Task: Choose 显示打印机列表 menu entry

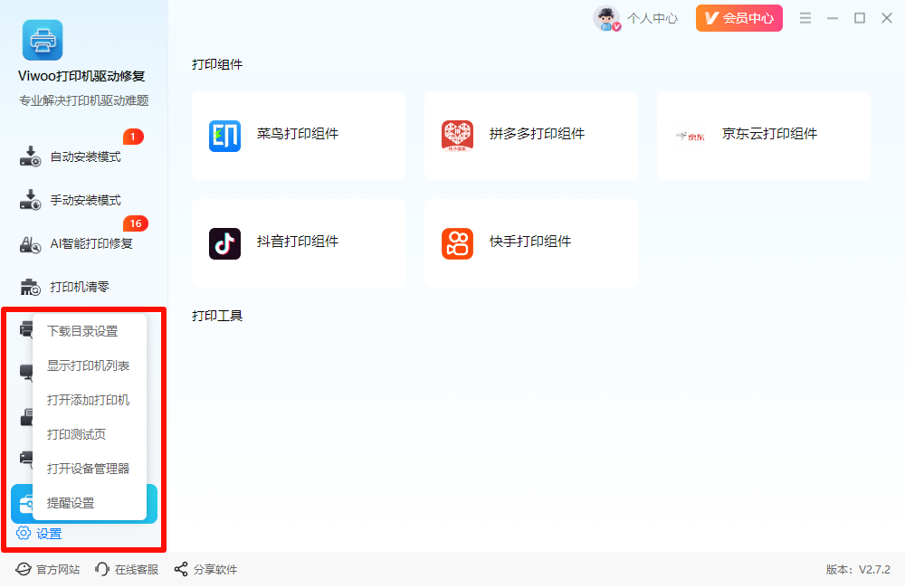Action: coord(90,365)
